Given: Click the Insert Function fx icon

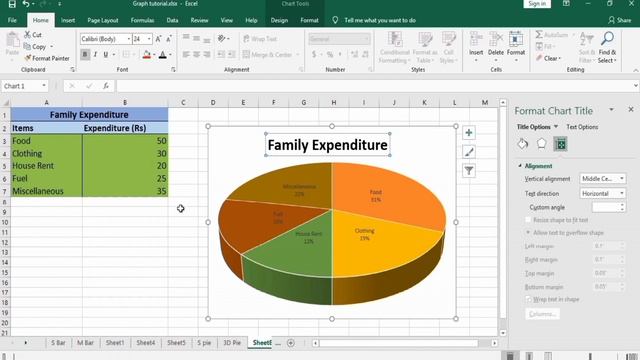Looking at the screenshot, I should (106, 86).
